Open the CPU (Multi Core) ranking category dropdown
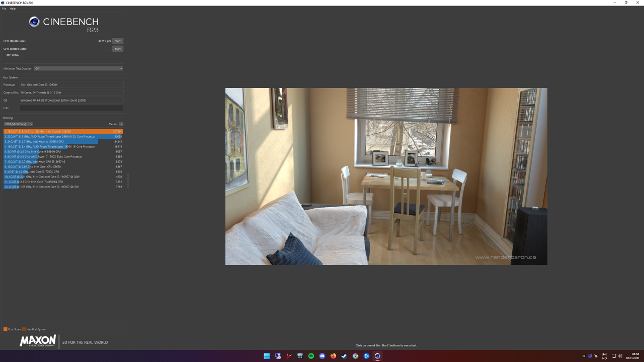 18,124
